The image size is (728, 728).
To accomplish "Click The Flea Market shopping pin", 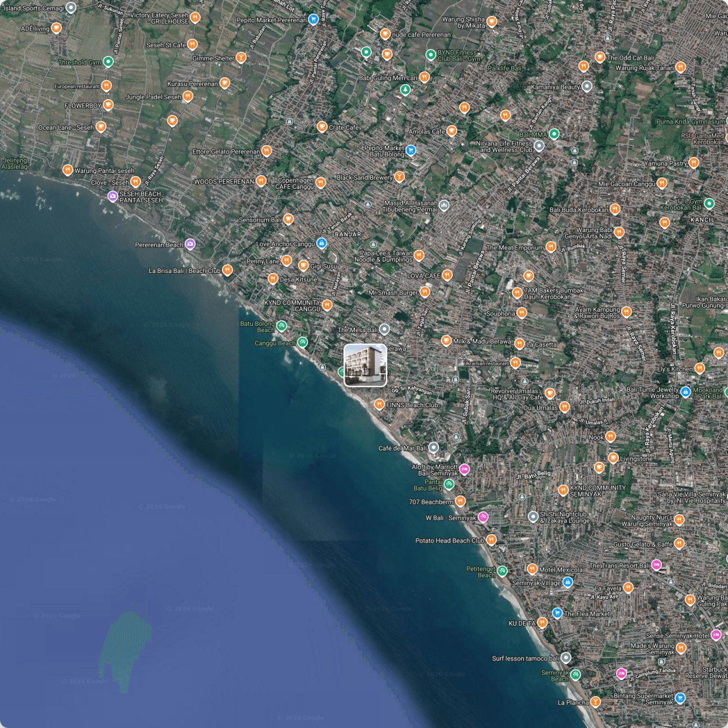I will click(x=557, y=614).
